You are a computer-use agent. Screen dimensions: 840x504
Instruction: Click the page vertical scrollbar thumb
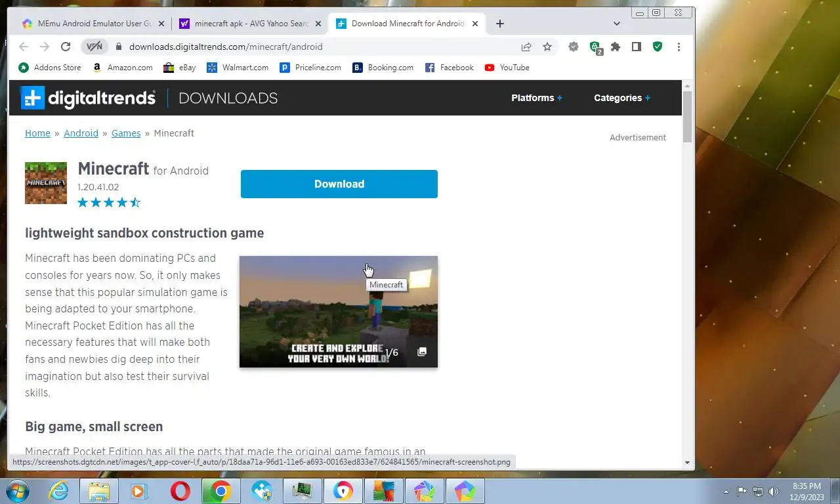pyautogui.click(x=688, y=117)
